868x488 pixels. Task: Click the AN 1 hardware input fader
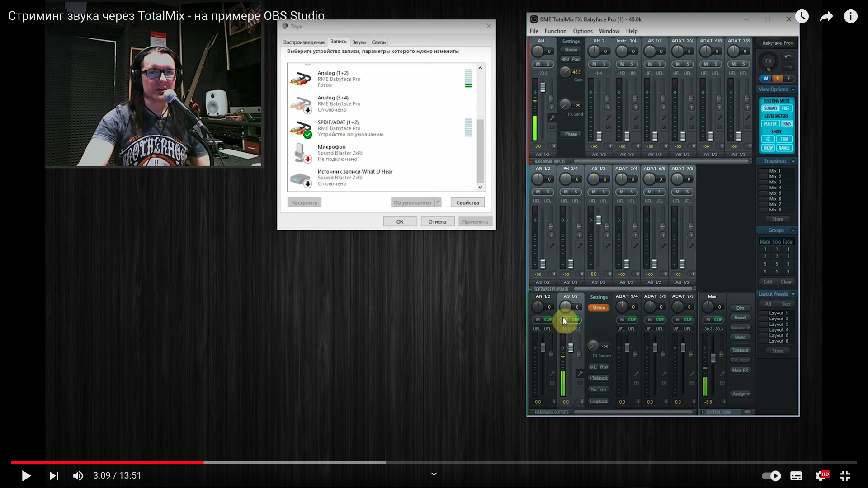point(543,87)
